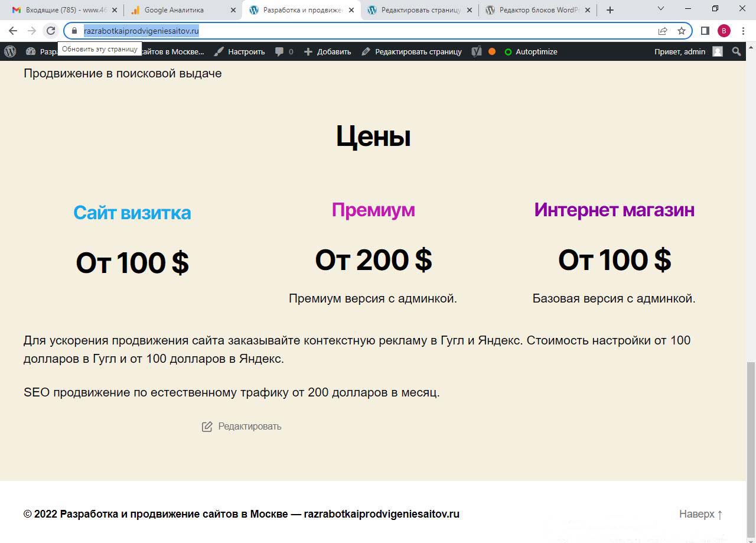Open the WordPress logo menu in admin bar

[10, 51]
